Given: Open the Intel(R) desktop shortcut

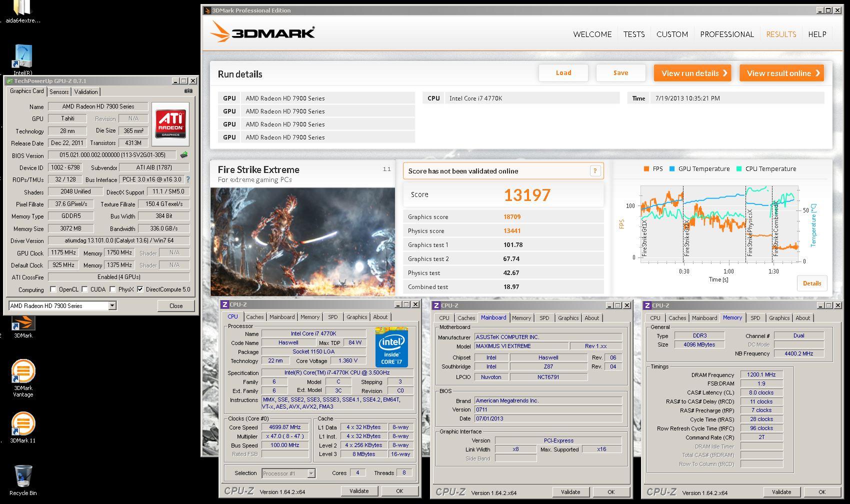Looking at the screenshot, I should point(23,59).
